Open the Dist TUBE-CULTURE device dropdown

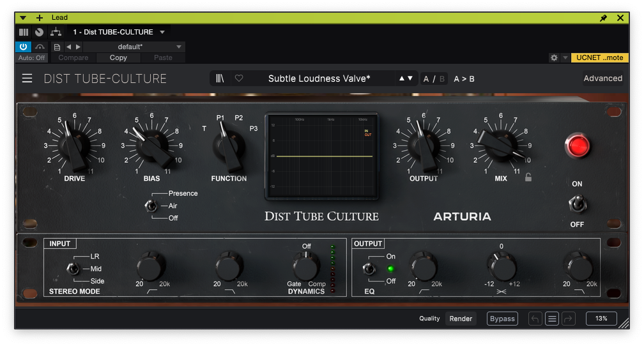[x=119, y=32]
